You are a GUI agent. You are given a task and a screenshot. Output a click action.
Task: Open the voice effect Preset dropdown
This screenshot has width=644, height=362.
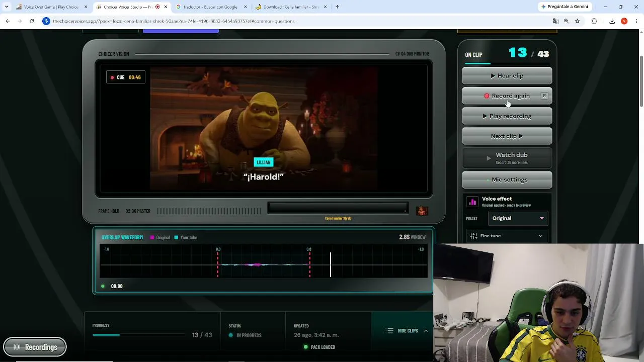[518, 218]
